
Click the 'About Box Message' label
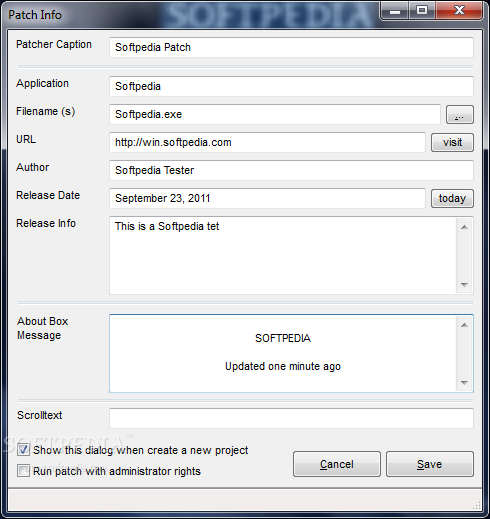42,328
